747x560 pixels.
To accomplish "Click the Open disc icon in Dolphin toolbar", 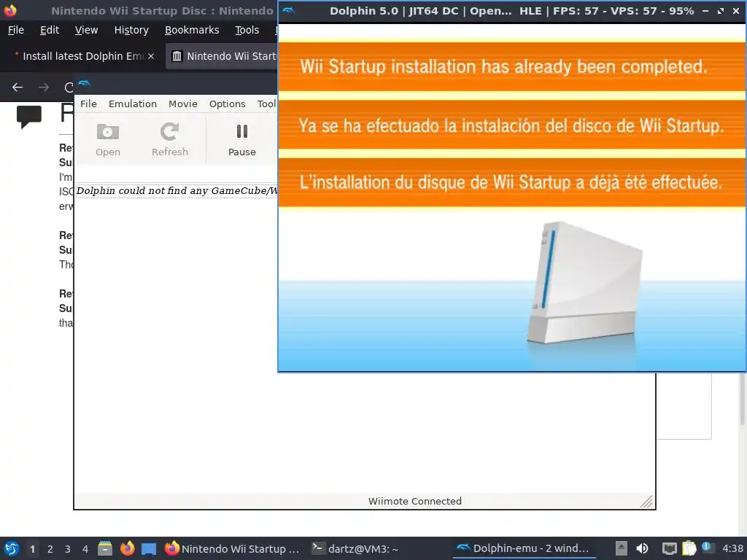I will (108, 140).
